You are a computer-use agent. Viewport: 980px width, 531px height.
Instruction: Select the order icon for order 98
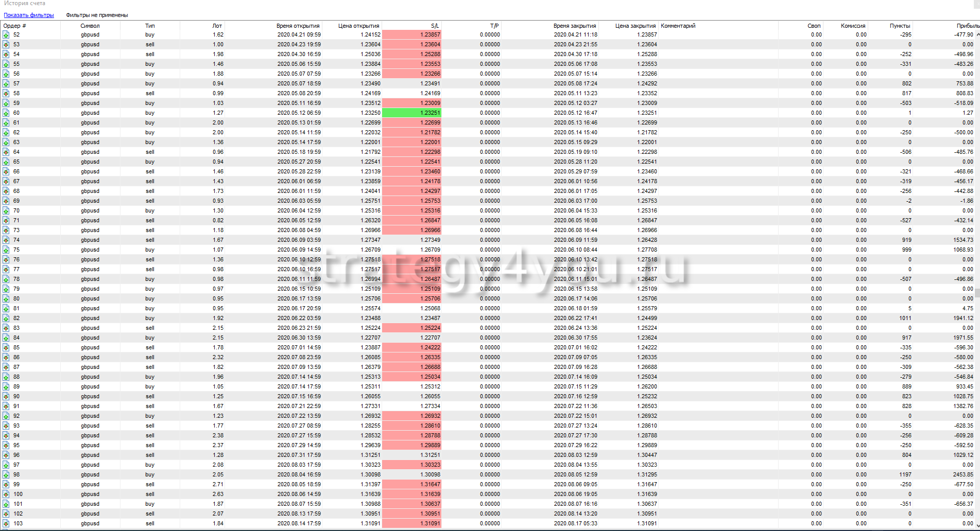[6, 475]
